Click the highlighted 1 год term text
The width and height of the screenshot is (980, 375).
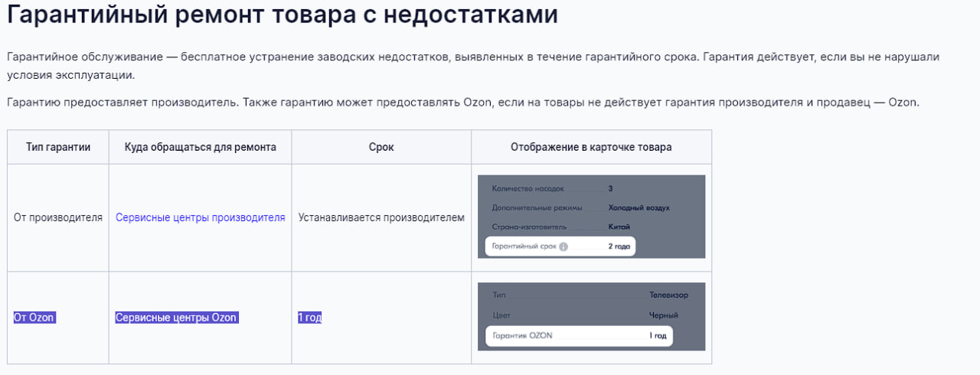click(309, 318)
